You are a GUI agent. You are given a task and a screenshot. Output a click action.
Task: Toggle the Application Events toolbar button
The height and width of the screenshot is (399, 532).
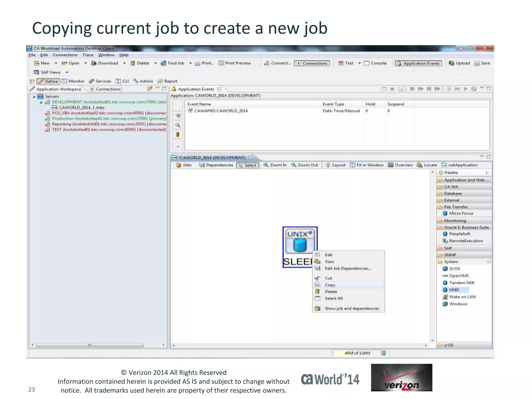418,63
